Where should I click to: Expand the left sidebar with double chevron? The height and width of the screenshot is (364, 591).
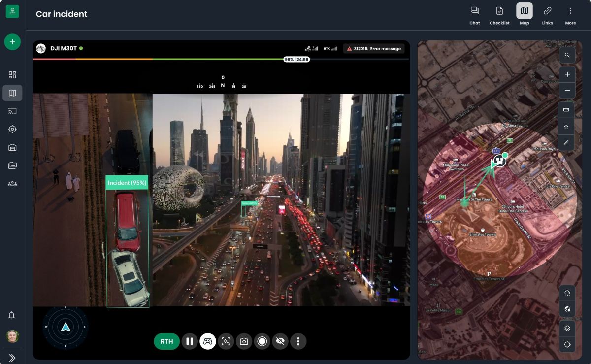click(x=12, y=358)
